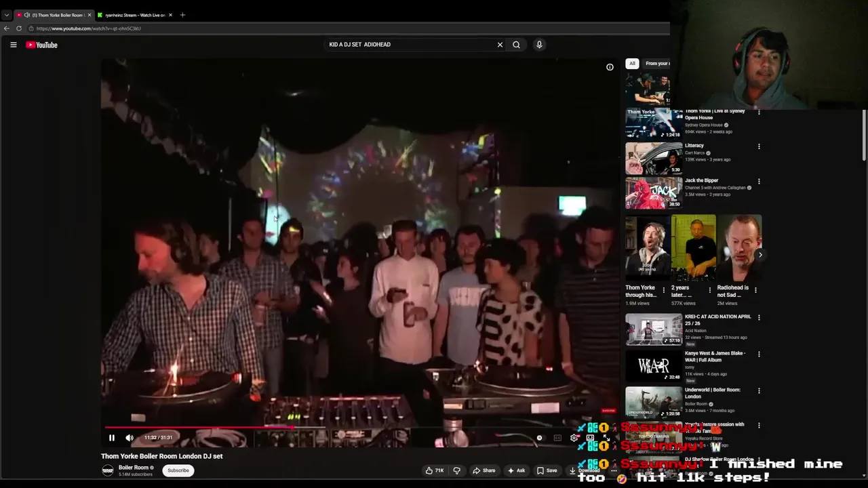Open options for Underworld Boiler Room video
The image size is (868, 488).
tap(759, 390)
